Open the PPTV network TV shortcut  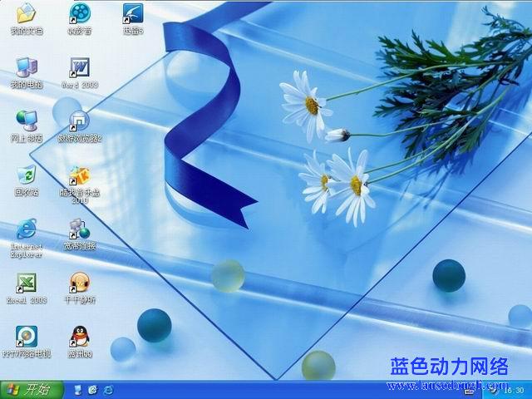[27, 337]
